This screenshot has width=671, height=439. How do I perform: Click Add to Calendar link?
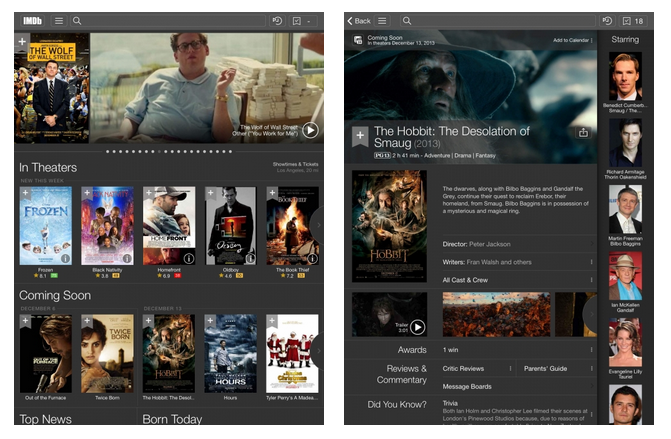coord(571,40)
